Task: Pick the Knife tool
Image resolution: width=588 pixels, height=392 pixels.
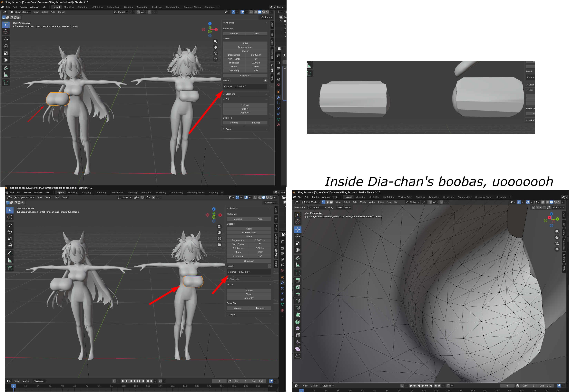Action: (298, 308)
